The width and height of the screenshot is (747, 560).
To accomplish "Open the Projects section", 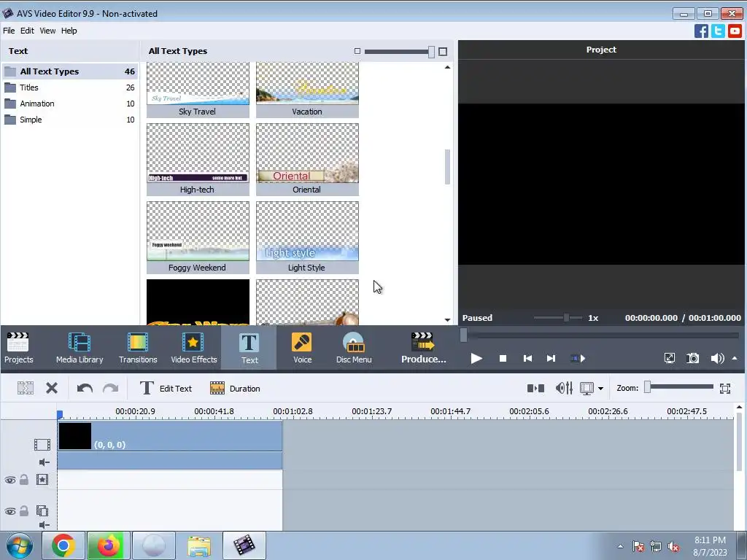I will (x=18, y=348).
